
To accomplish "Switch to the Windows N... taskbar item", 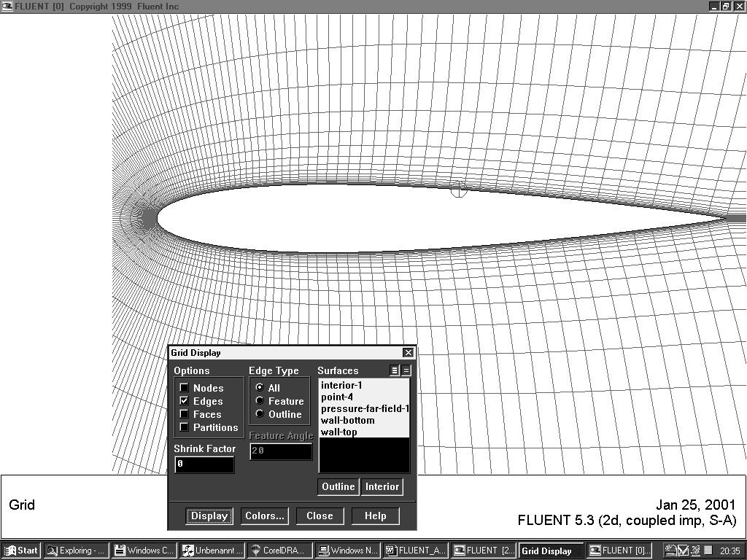I will (349, 551).
